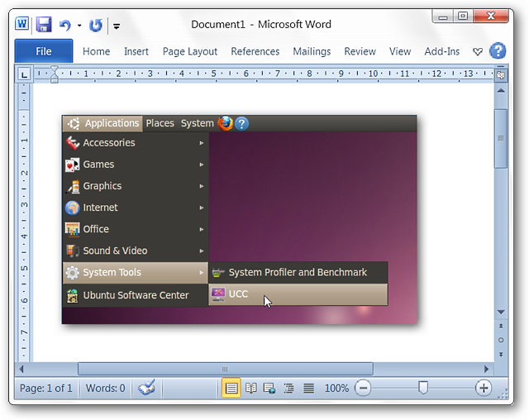Click Graphics in the Ubuntu menu image
The height and width of the screenshot is (420, 529).
136,186
